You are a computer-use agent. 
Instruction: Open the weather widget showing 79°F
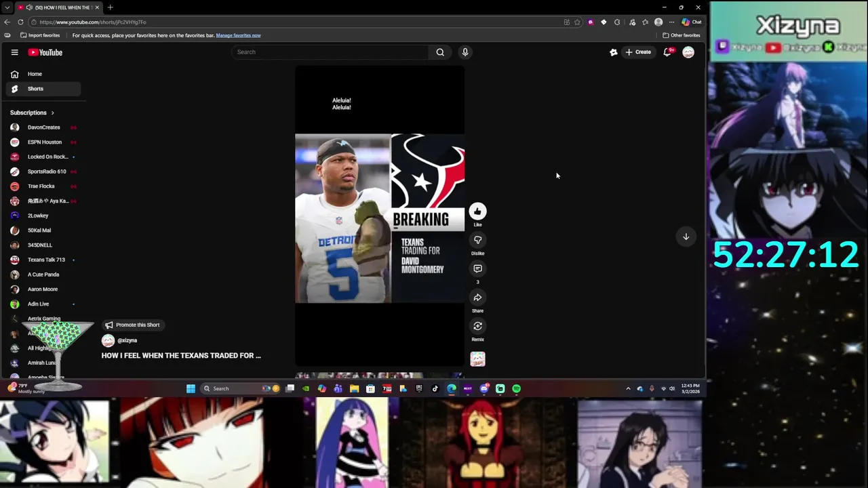[25, 388]
